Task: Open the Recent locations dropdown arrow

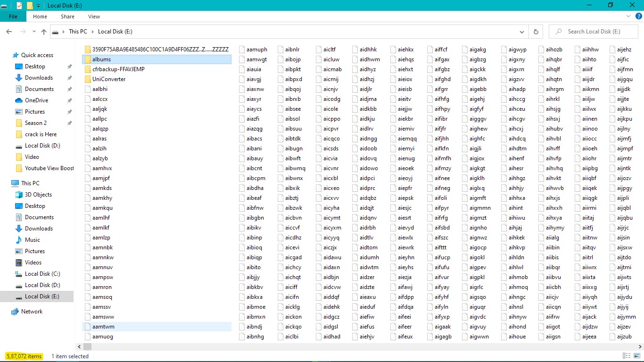Action: pos(34,32)
